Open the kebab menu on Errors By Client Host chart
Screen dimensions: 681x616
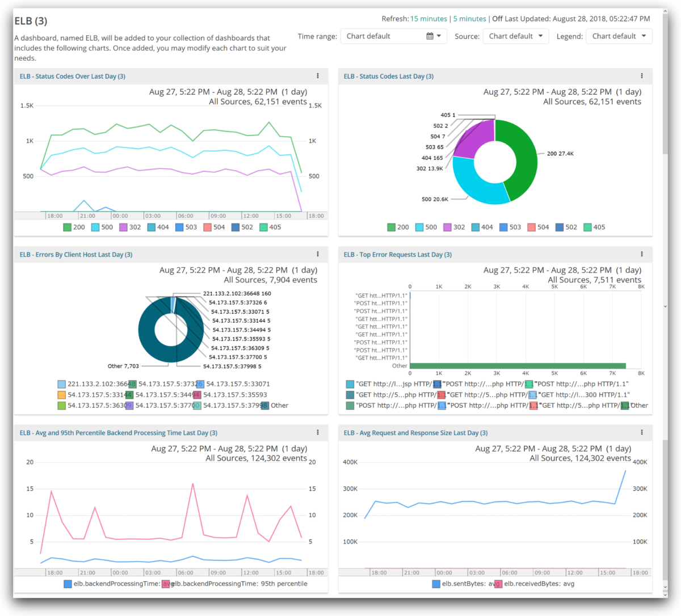point(318,254)
